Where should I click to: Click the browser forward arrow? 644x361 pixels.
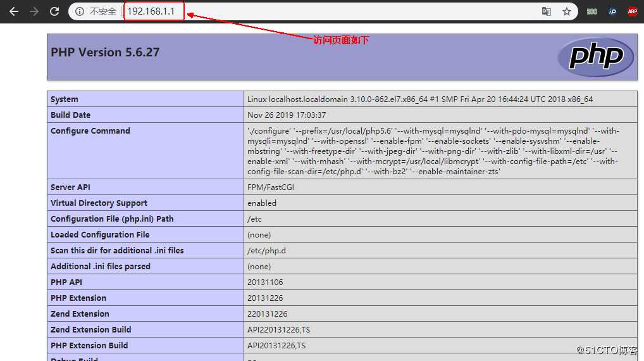point(34,11)
